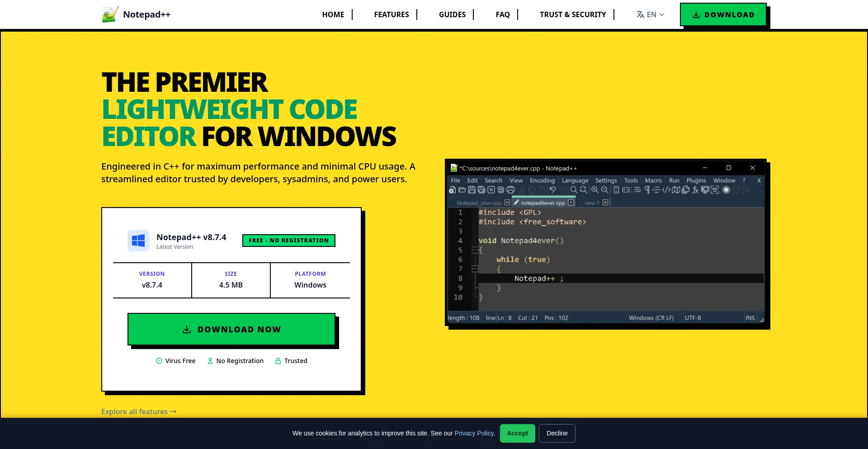This screenshot has width=868, height=449.
Task: Open the FEATURES nav link
Action: tap(392, 14)
